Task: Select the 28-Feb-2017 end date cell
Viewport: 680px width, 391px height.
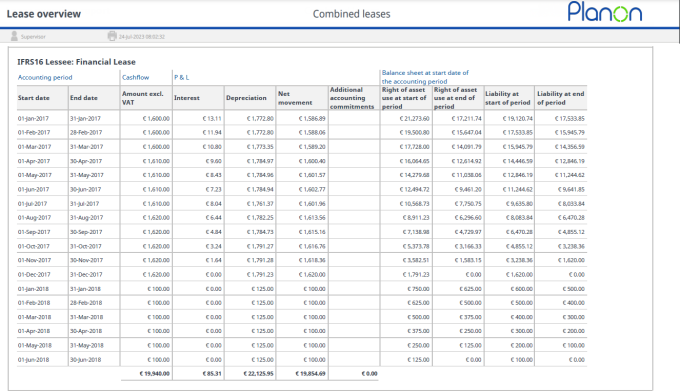Action: click(86, 133)
